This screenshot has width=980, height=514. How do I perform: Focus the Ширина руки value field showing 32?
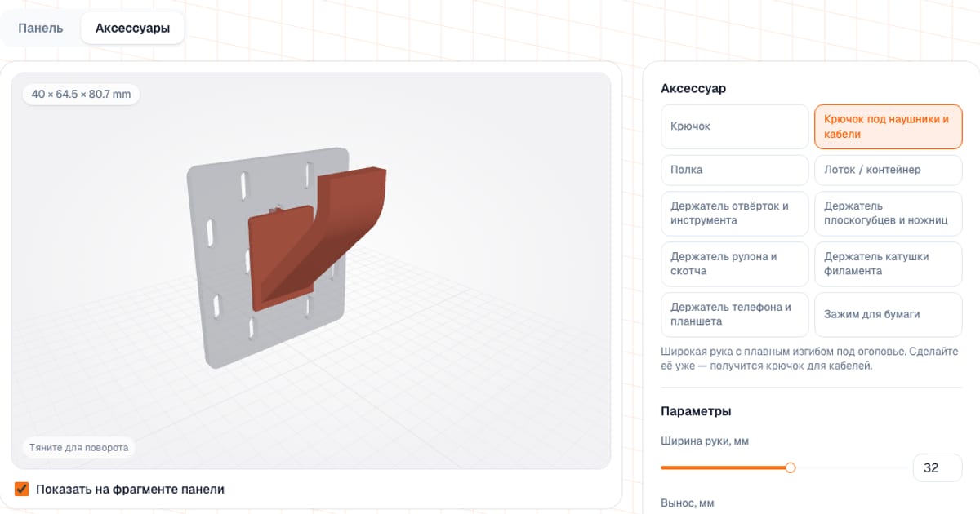(x=938, y=468)
